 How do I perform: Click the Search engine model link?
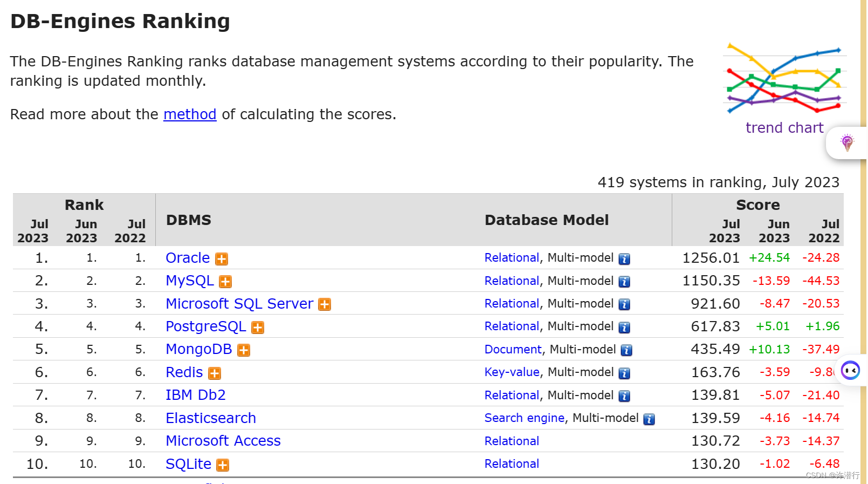click(x=525, y=418)
